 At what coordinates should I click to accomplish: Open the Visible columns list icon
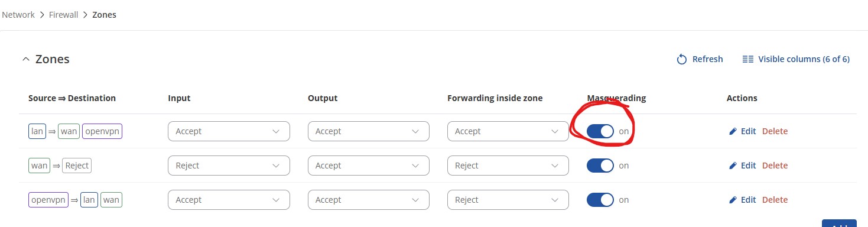[x=748, y=59]
